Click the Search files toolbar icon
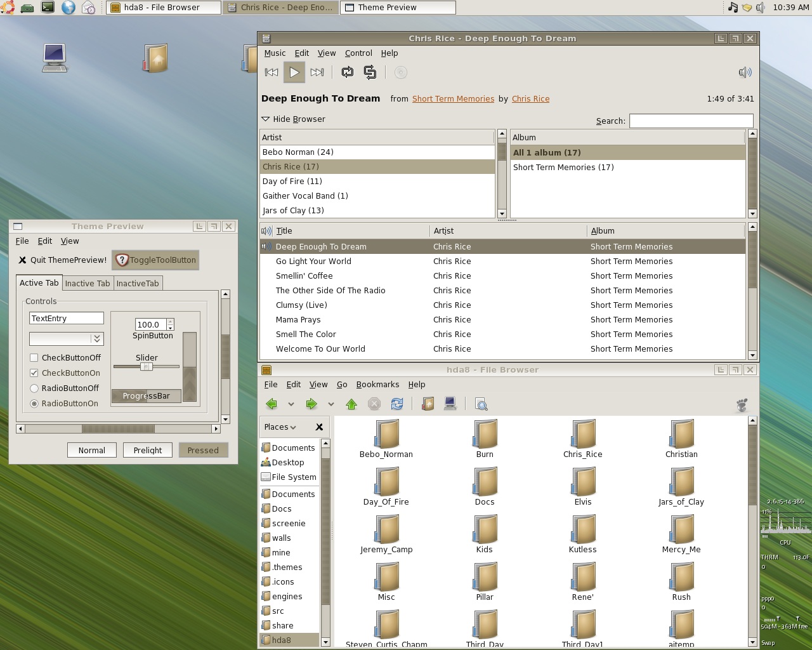Screen dimensions: 812x650 (481, 404)
